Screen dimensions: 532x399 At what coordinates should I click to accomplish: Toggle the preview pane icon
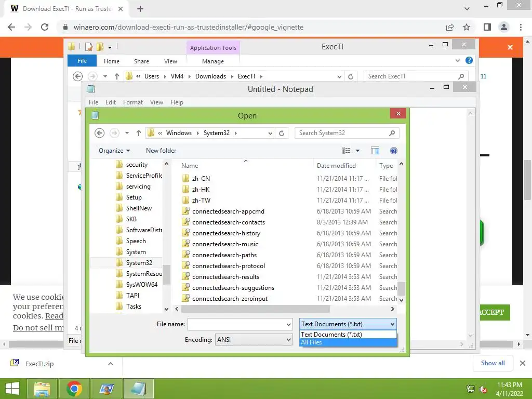(375, 151)
